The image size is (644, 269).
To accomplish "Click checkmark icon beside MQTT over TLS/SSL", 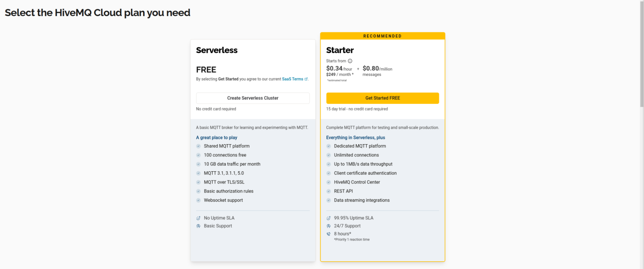I will (198, 182).
